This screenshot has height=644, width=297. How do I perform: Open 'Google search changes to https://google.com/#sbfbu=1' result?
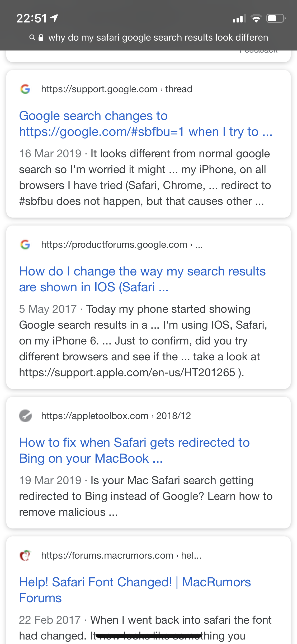[x=145, y=124]
